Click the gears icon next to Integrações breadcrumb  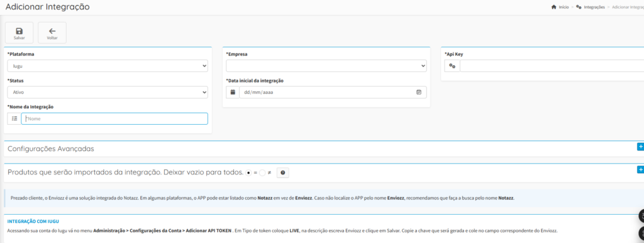(579, 8)
